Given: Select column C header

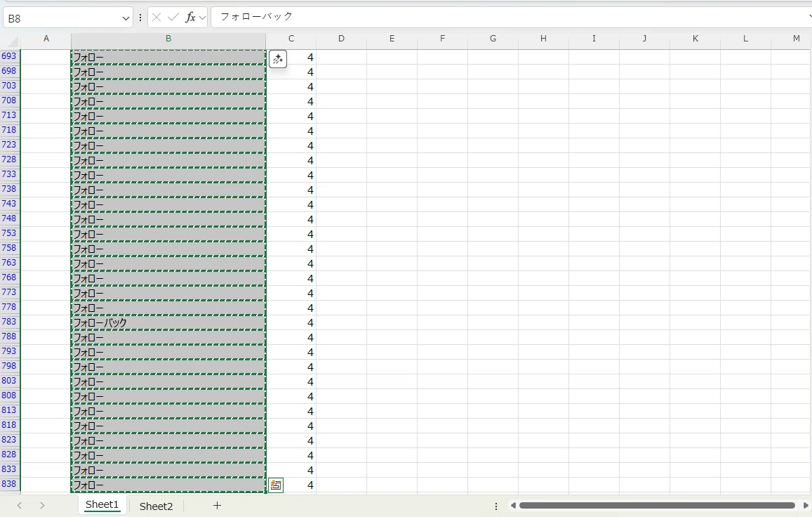Looking at the screenshot, I should click(291, 39).
